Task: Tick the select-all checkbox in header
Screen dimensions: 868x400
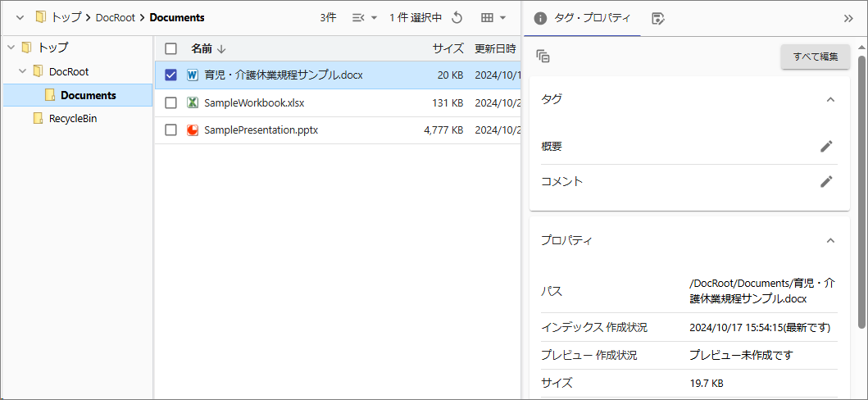Action: (170, 48)
